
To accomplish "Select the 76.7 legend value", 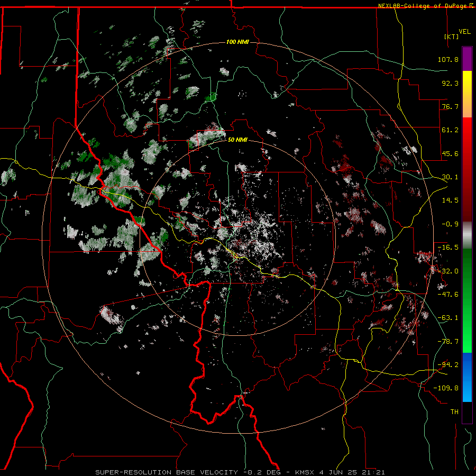I will coord(450,106).
